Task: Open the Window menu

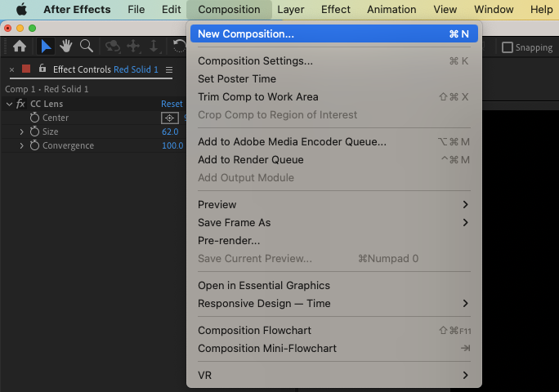Action: tap(494, 9)
